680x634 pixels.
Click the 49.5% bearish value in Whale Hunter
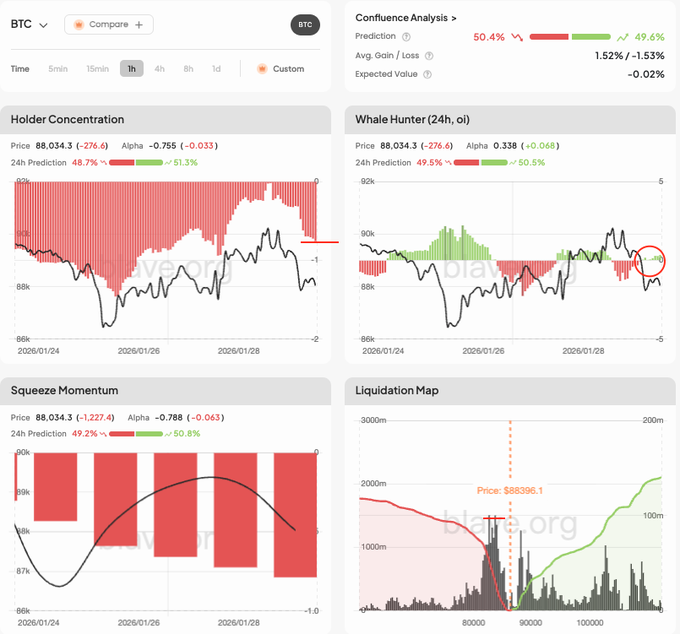429,163
